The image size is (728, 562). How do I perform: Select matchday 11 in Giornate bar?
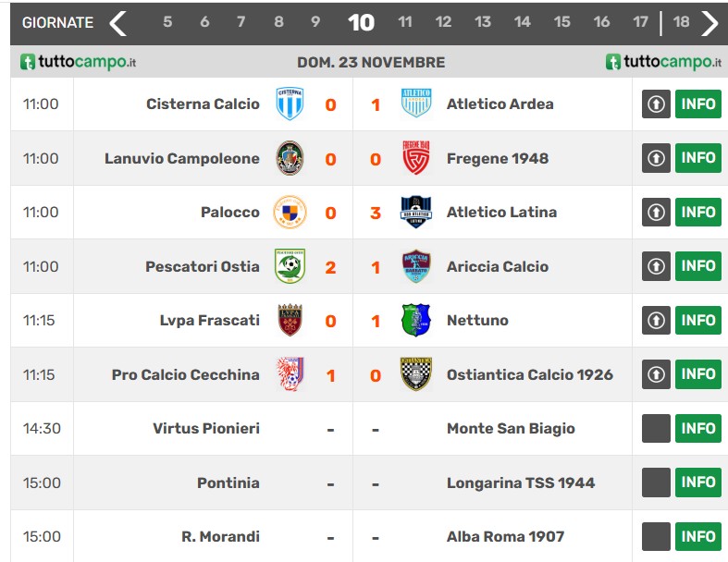click(x=405, y=22)
